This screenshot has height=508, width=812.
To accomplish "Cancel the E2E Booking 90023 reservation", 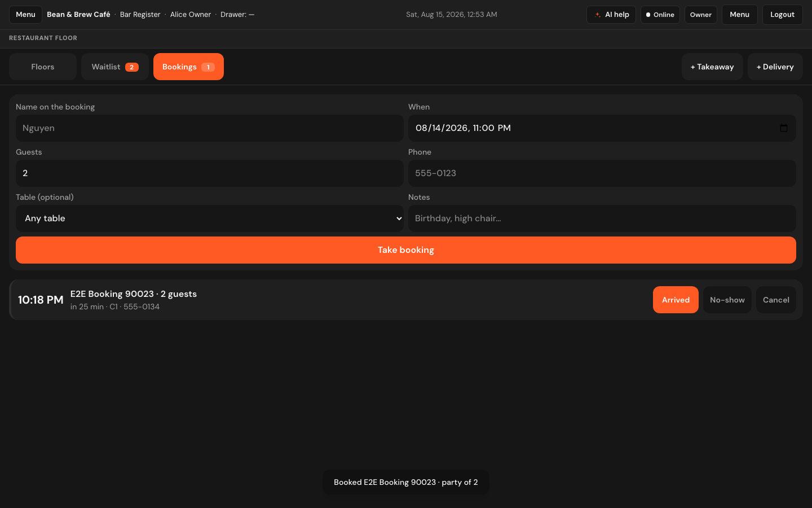I will click(x=776, y=300).
